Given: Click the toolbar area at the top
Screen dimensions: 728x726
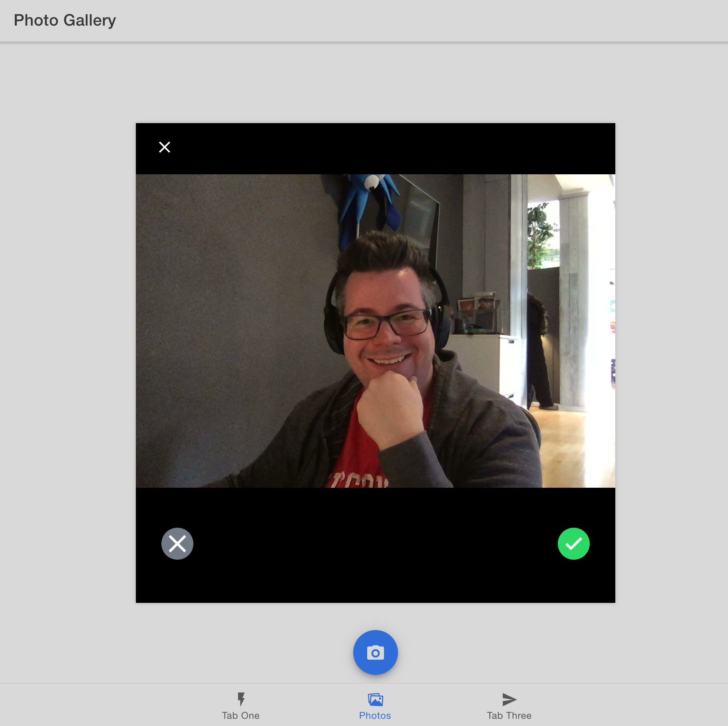Looking at the screenshot, I should (x=364, y=20).
